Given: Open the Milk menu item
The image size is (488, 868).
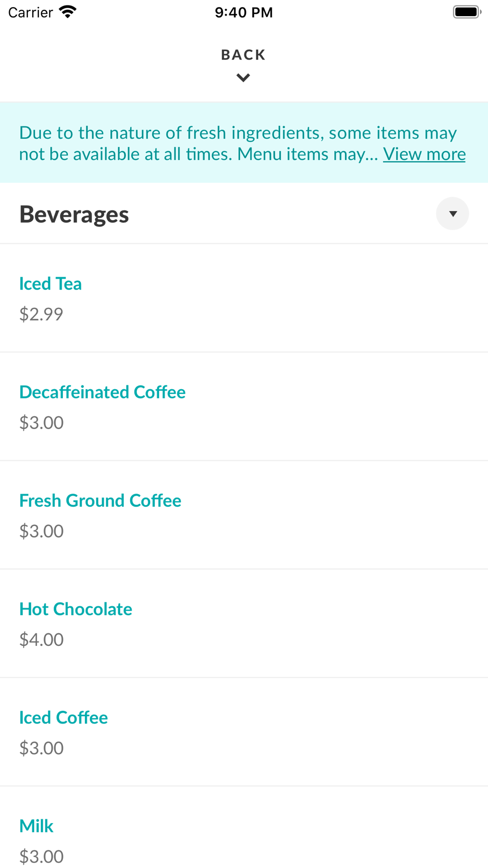Looking at the screenshot, I should 36,826.
